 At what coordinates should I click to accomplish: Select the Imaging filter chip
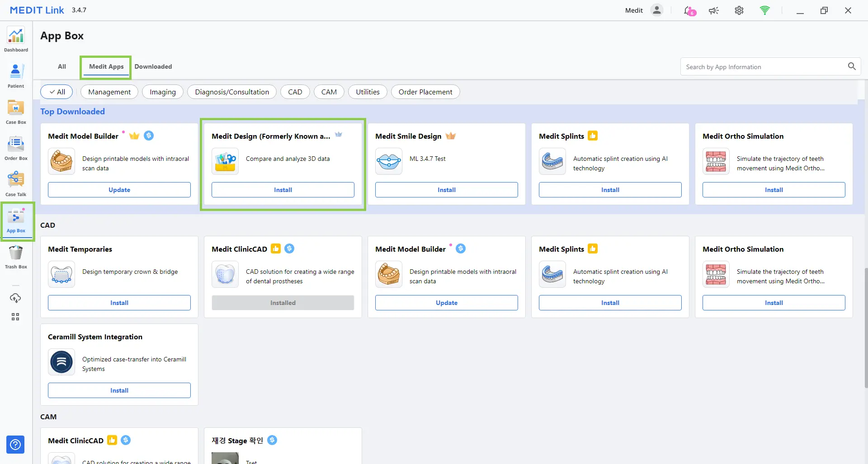[163, 92]
